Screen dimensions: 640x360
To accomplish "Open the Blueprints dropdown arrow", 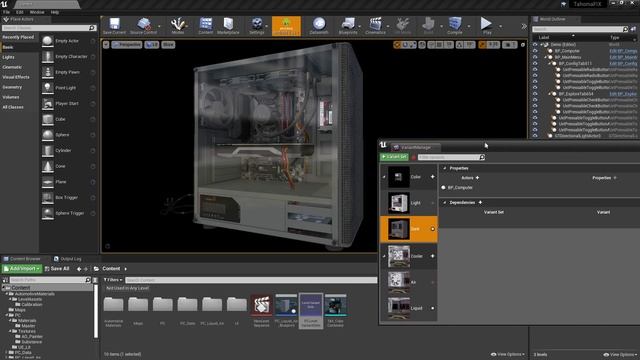I will [360, 27].
